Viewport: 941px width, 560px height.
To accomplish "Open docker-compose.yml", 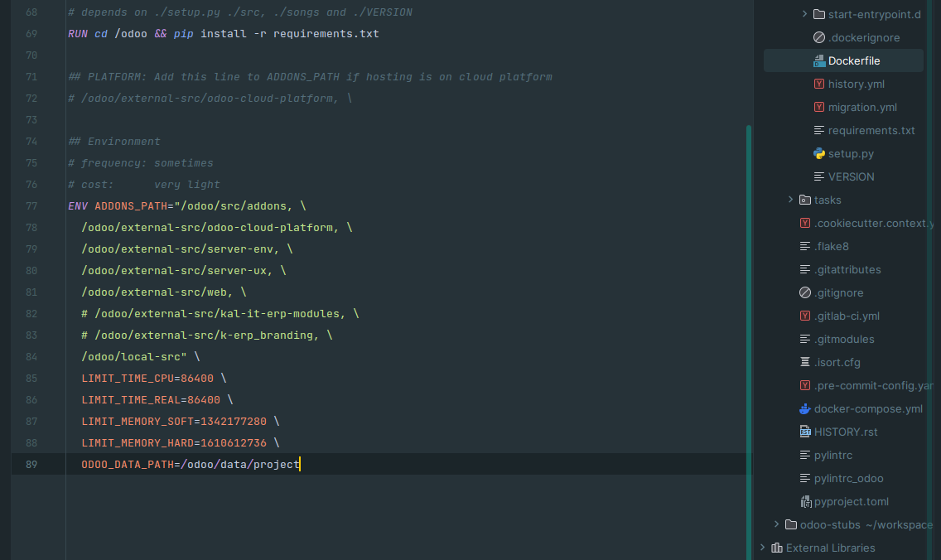I will click(x=864, y=408).
